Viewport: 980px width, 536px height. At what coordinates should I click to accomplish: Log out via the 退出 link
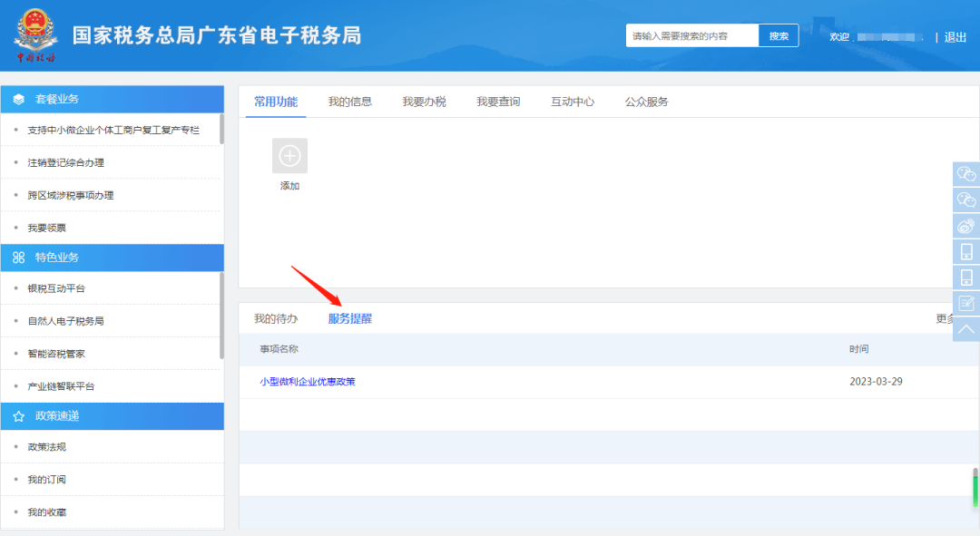955,37
